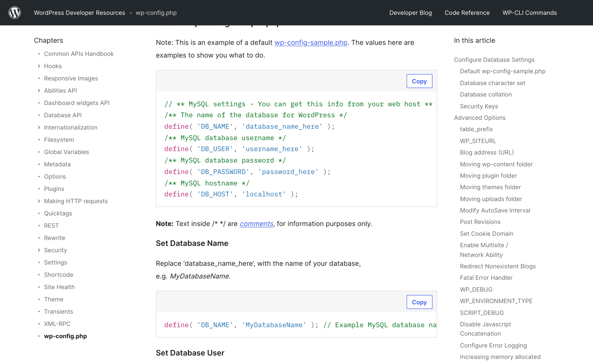Jump to Fatal Error Handler section
Screen dimensions: 593x364
pyautogui.click(x=486, y=278)
